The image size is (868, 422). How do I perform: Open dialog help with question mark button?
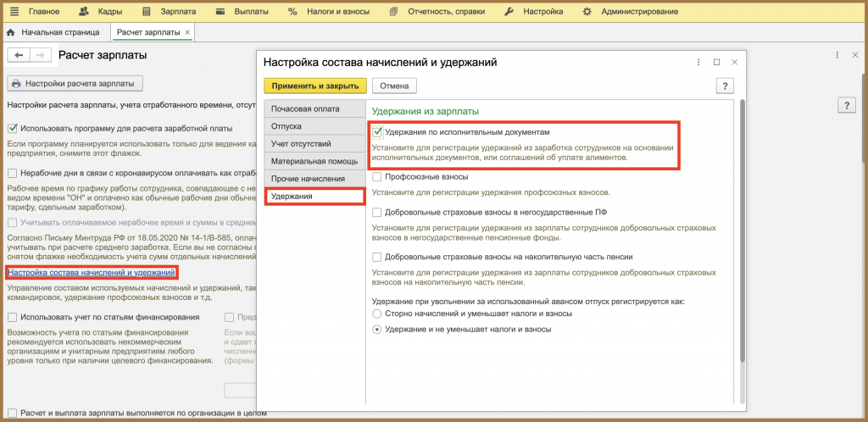pos(725,86)
